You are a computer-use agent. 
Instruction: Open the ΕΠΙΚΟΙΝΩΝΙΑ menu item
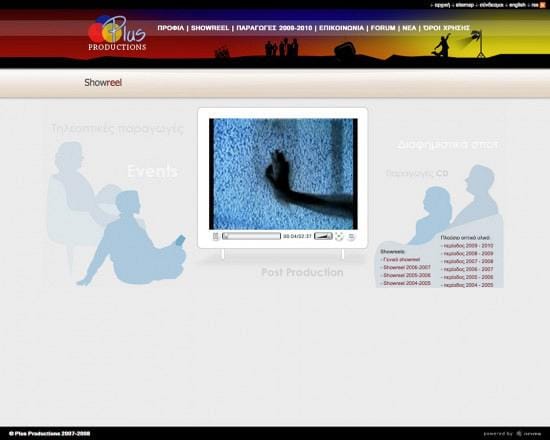pyautogui.click(x=341, y=28)
